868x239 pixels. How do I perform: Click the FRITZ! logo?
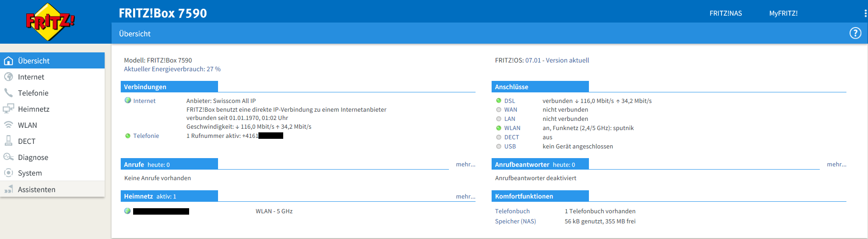[x=50, y=22]
